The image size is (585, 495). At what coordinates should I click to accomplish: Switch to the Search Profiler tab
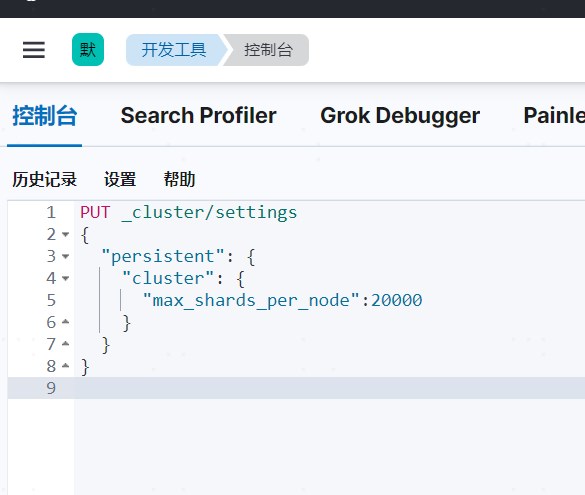198,116
